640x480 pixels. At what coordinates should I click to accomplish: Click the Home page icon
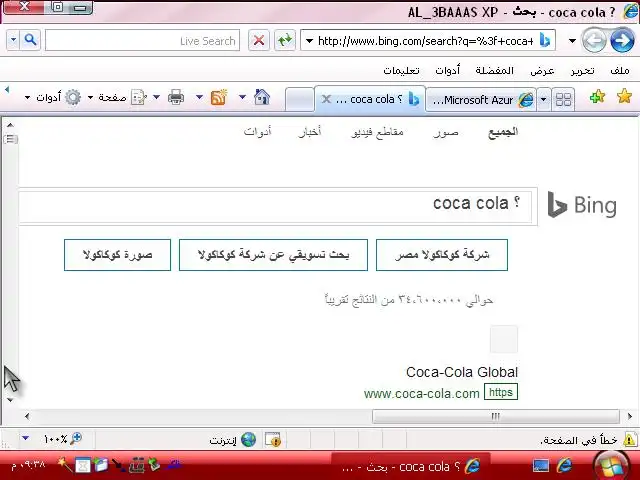click(x=262, y=97)
